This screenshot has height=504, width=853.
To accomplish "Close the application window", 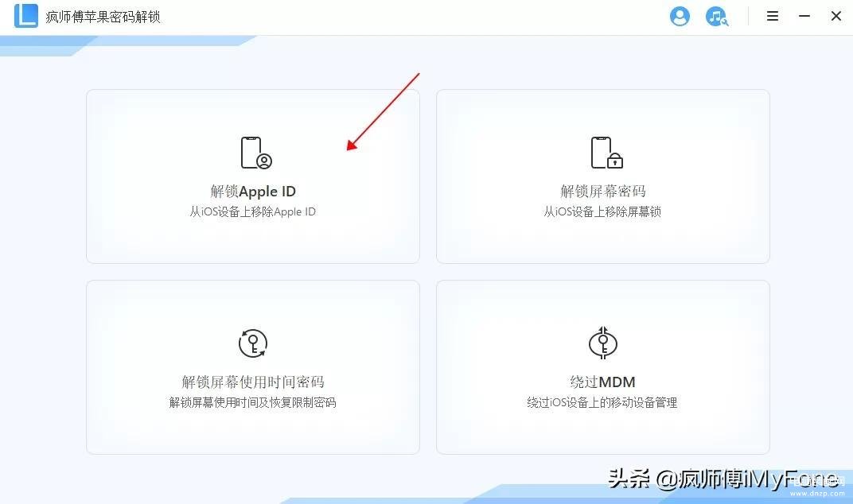I will tap(836, 17).
